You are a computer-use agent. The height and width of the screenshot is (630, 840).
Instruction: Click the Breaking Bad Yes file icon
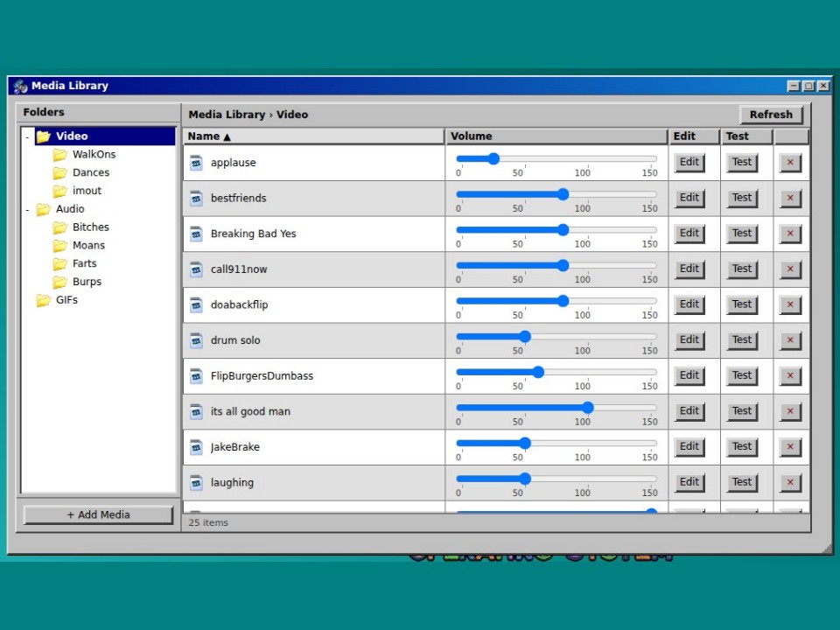[x=197, y=234]
